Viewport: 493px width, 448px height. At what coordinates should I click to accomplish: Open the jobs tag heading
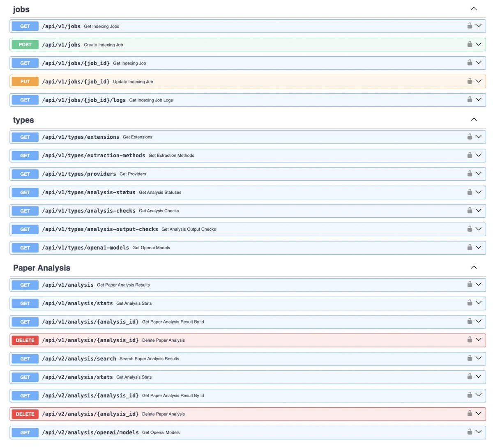tap(21, 9)
